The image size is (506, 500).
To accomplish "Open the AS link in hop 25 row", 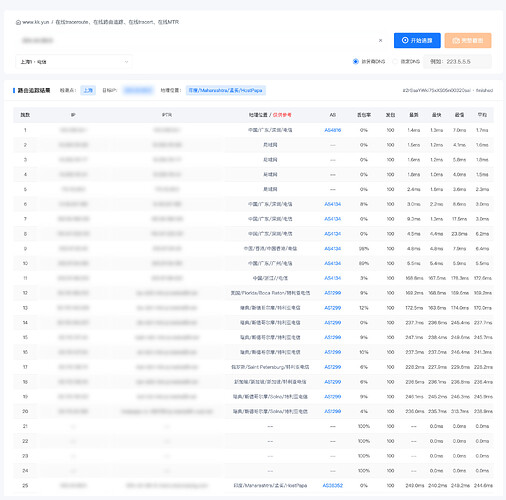I will coord(333,485).
